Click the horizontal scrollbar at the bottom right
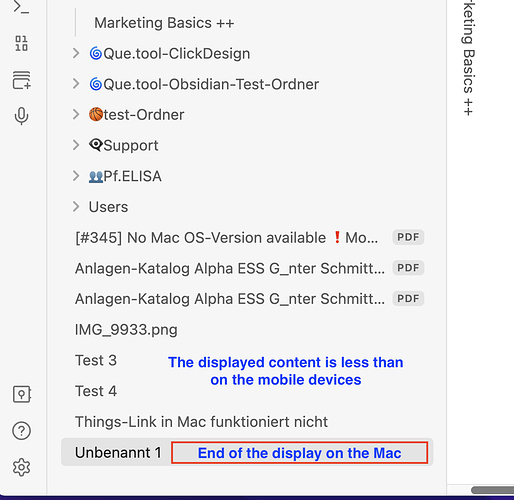 pos(493,490)
